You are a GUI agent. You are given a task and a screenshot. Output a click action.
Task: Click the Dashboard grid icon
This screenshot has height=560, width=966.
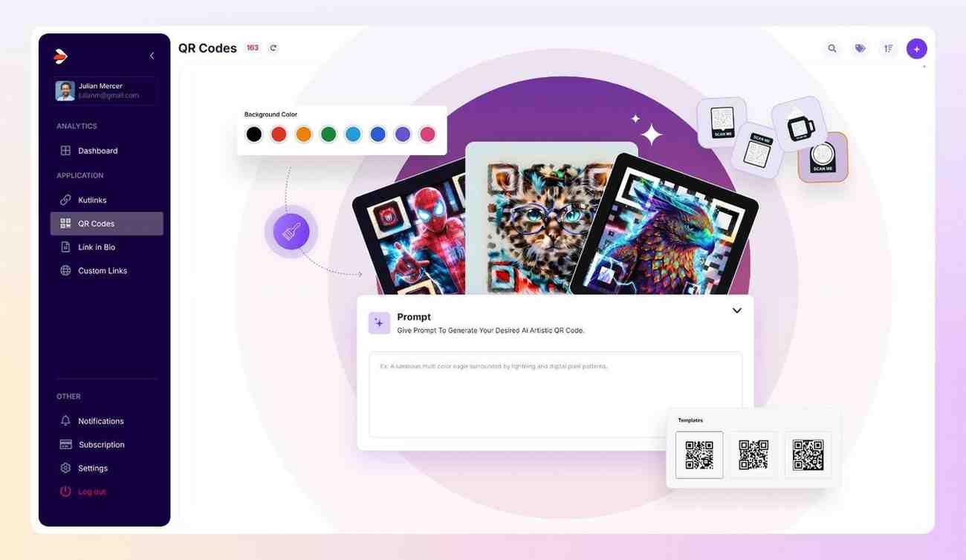tap(65, 151)
